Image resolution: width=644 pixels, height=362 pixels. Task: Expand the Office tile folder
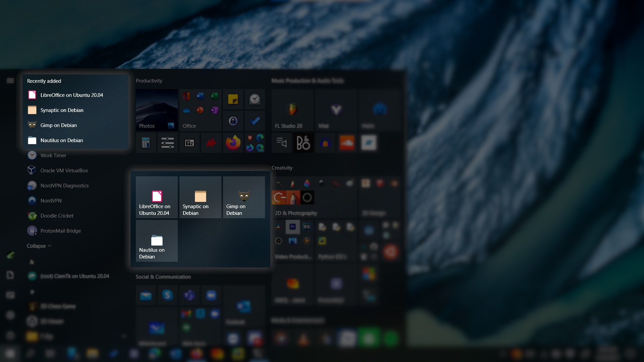click(200, 110)
